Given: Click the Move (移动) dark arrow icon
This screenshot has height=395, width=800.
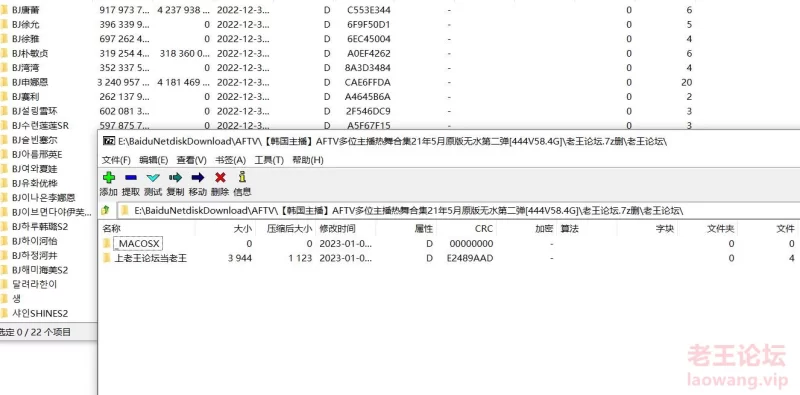Looking at the screenshot, I should 197,178.
